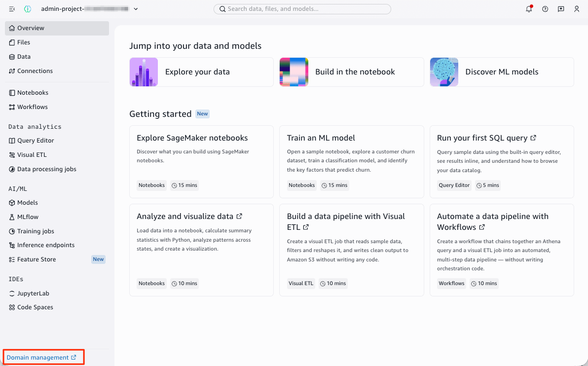Image resolution: width=588 pixels, height=366 pixels.
Task: Click the Query Editor tag on SQL card
Action: (x=454, y=185)
